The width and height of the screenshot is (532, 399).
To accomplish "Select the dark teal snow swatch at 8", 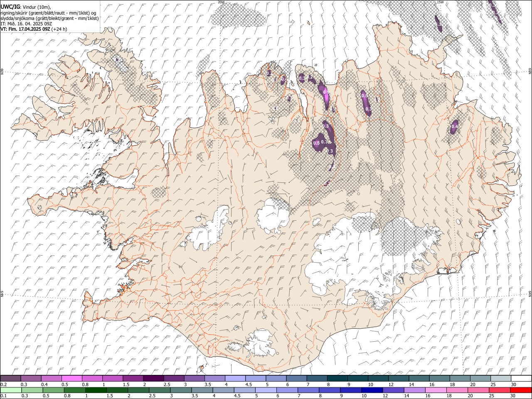I will pyautogui.click(x=337, y=378).
